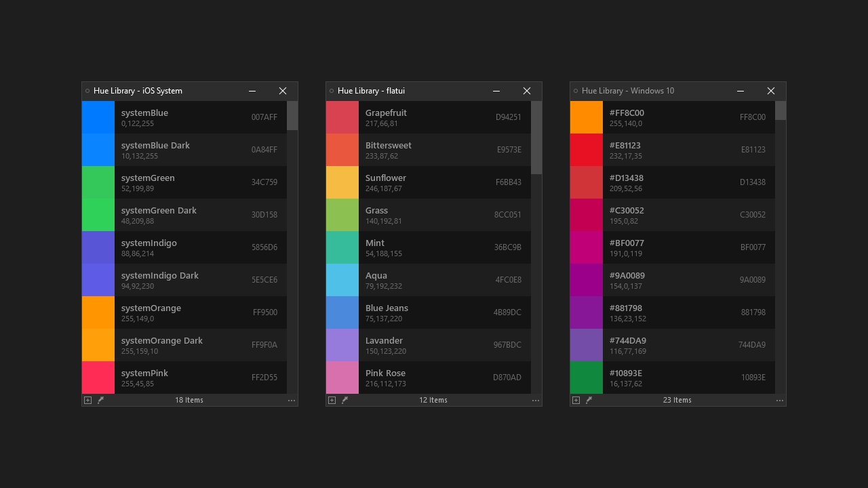Viewport: 868px width, 488px height.
Task: Click the scrollbar thumb in flatui list
Action: tap(536, 138)
